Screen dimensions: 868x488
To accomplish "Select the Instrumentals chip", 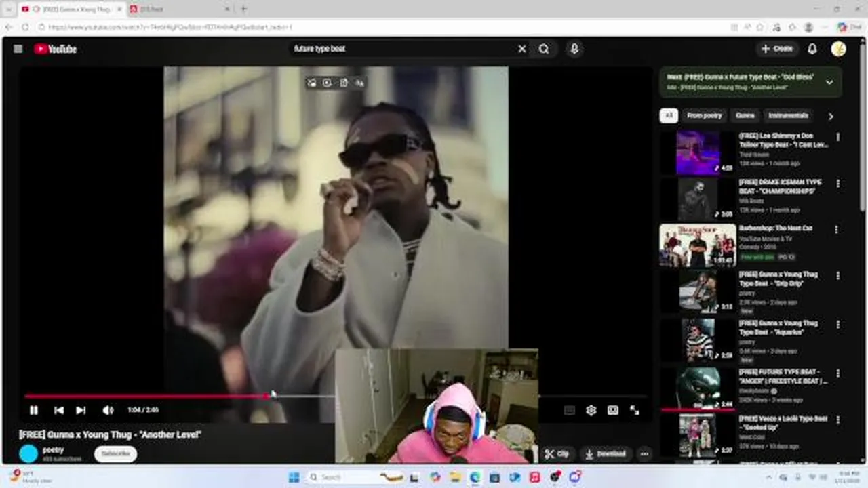I will coord(788,115).
